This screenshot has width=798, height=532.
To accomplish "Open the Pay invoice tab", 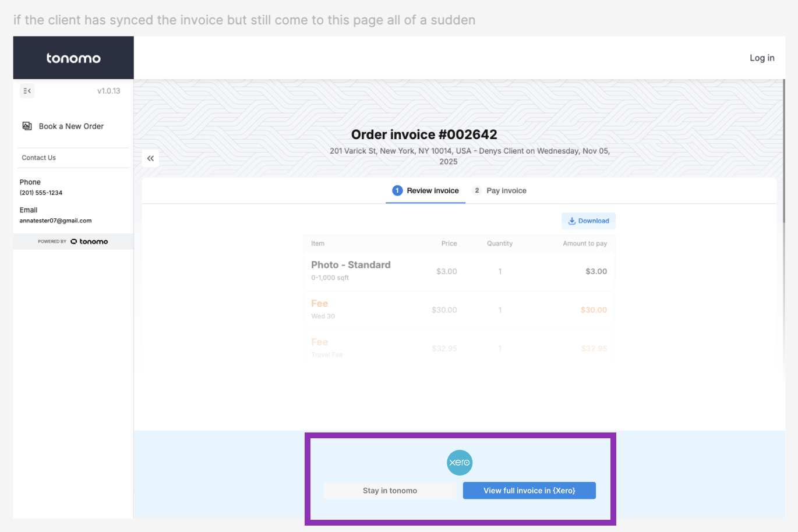I will [506, 191].
